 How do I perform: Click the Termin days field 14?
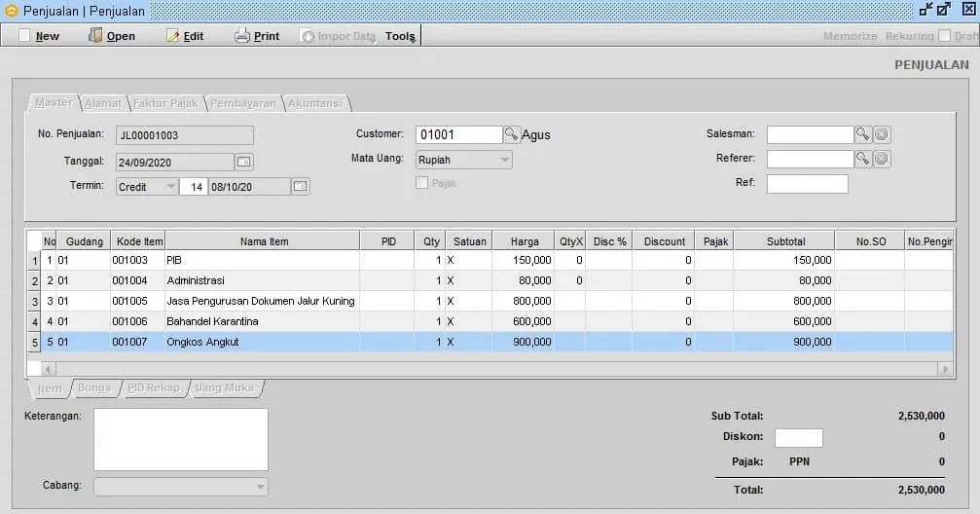pyautogui.click(x=194, y=186)
